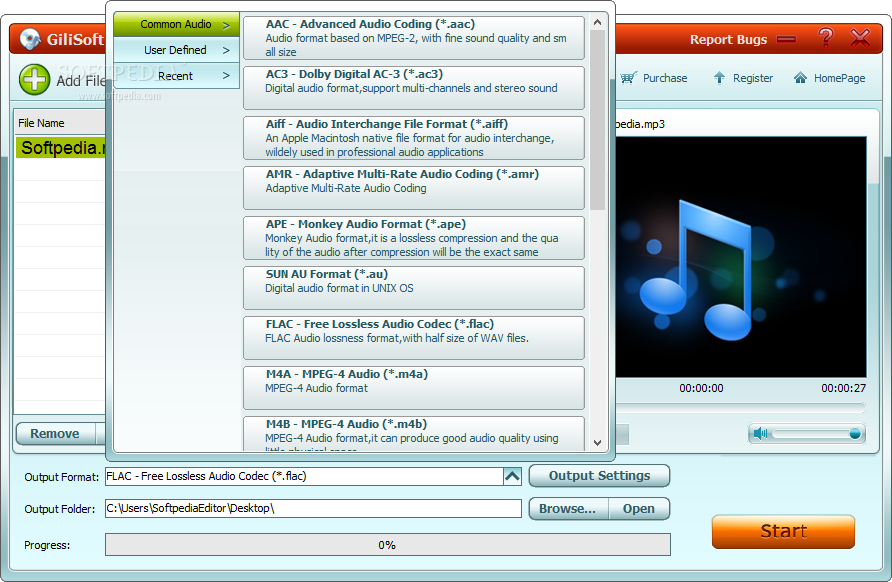Click the format list scrollbar thumb
Image resolution: width=892 pixels, height=582 pixels.
(x=597, y=120)
